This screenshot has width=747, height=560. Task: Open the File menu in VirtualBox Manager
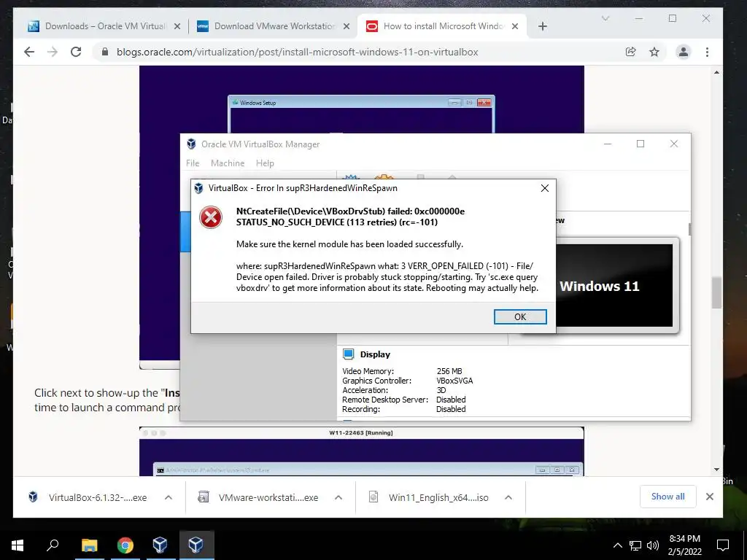pyautogui.click(x=193, y=163)
